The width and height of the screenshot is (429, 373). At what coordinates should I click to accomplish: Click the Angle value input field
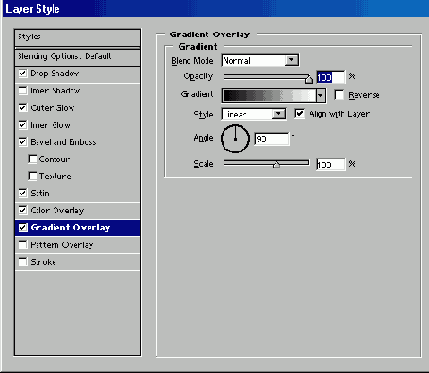pyautogui.click(x=272, y=139)
